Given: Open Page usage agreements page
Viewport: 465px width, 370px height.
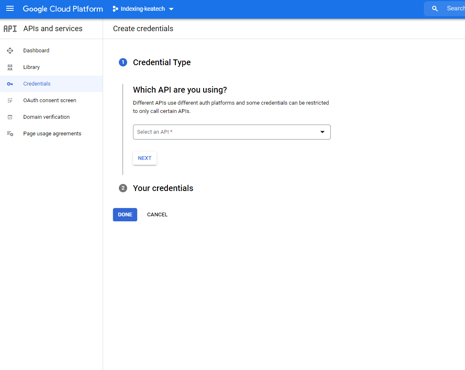Looking at the screenshot, I should 51,134.
